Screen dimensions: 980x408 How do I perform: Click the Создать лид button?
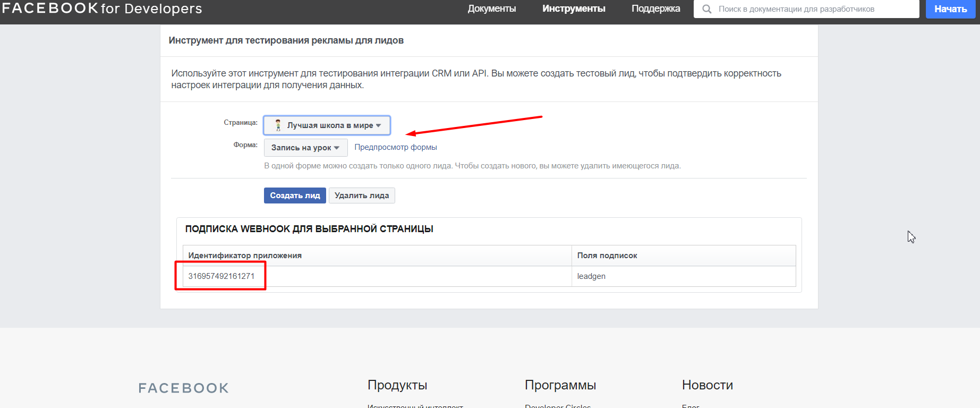[295, 195]
